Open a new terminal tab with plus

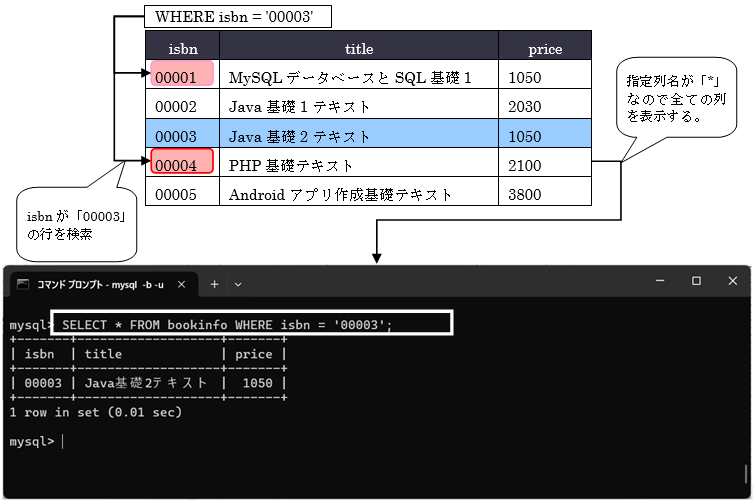214,284
